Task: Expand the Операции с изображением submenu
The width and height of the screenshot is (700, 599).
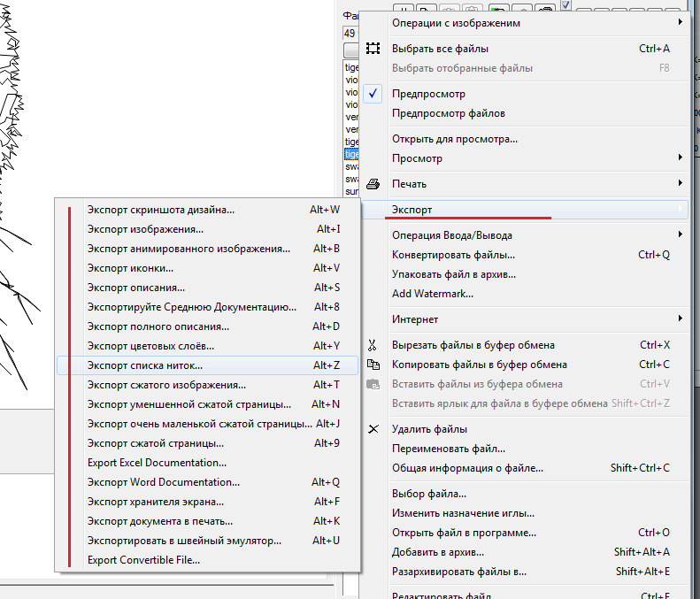Action: coord(525,23)
